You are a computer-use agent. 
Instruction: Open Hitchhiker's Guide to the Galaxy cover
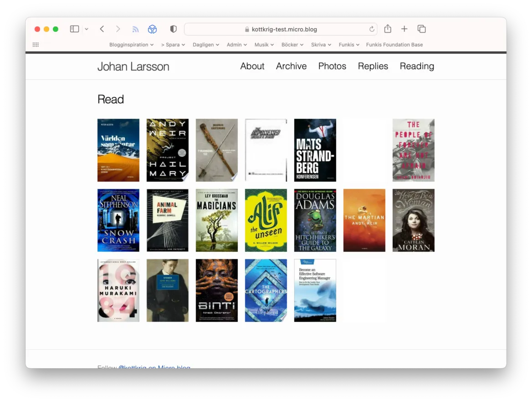tap(315, 220)
